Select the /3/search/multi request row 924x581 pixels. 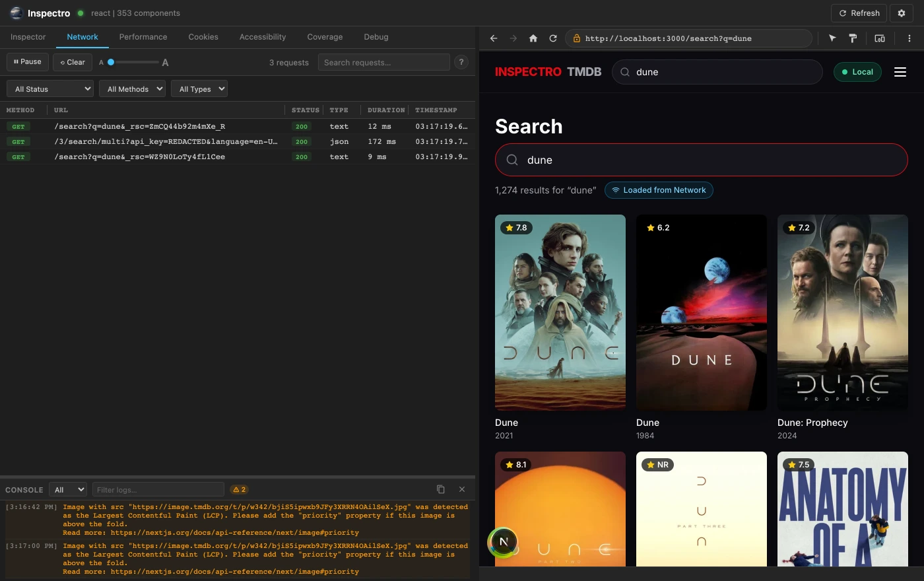tap(238, 141)
